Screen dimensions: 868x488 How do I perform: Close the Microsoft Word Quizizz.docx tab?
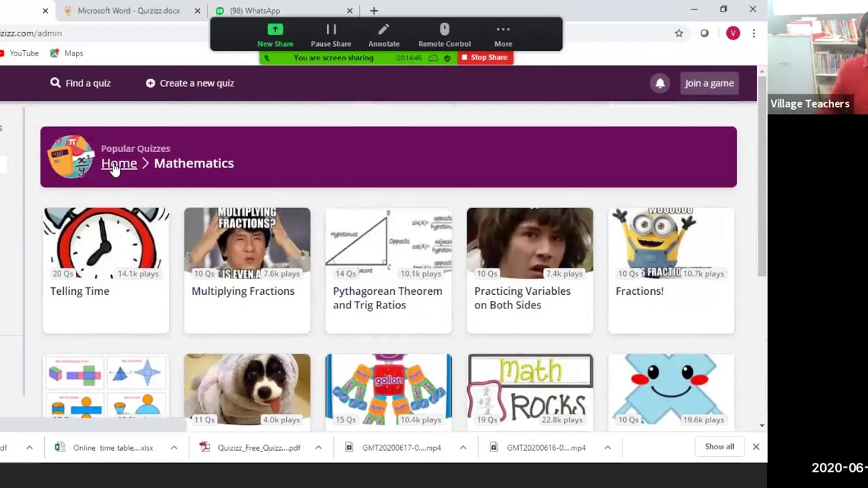click(197, 11)
